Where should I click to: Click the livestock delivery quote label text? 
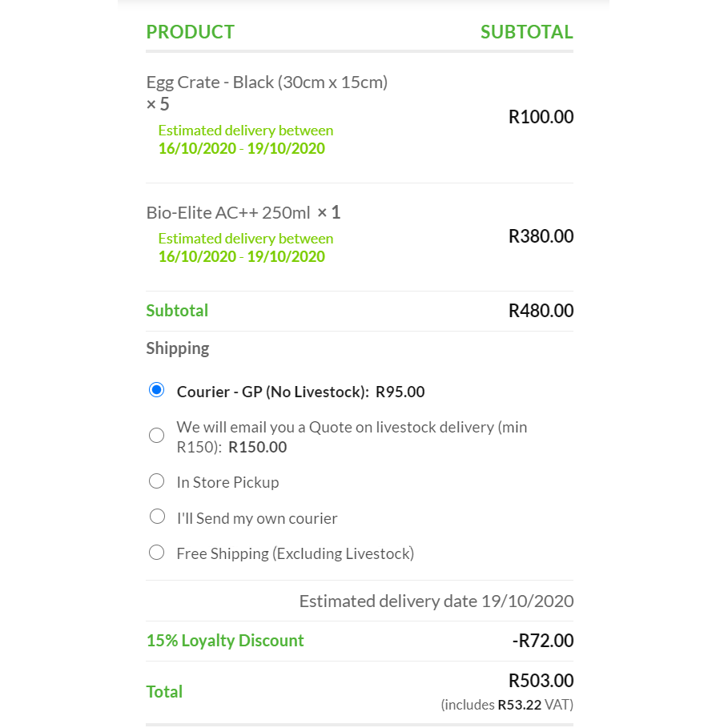[x=352, y=437]
